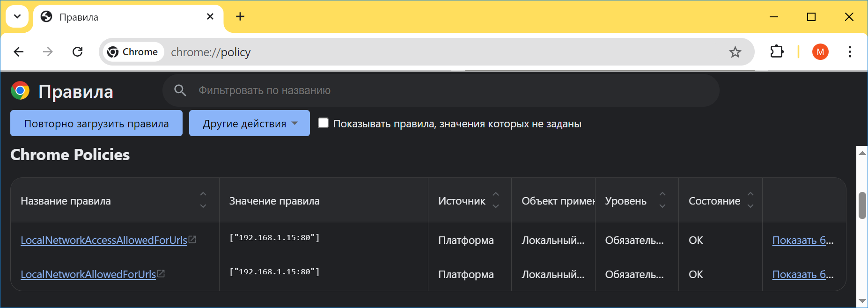Click the browser back arrow
This screenshot has height=308, width=868.
click(x=19, y=52)
